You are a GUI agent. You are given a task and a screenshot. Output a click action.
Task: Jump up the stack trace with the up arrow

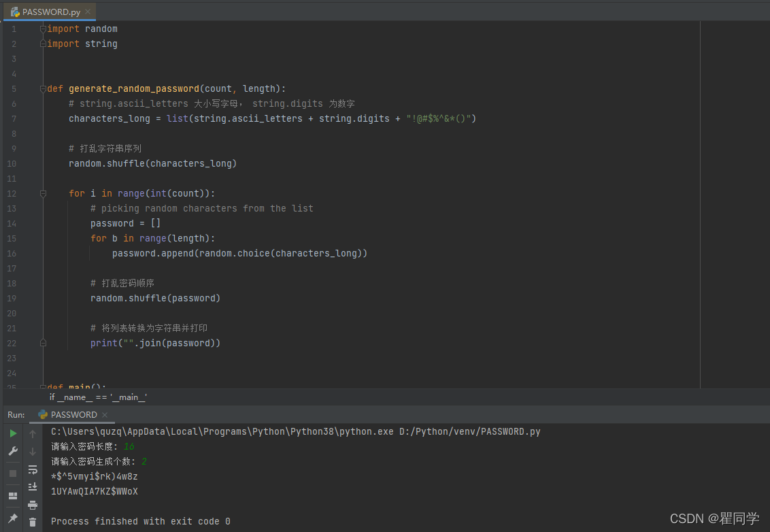33,434
